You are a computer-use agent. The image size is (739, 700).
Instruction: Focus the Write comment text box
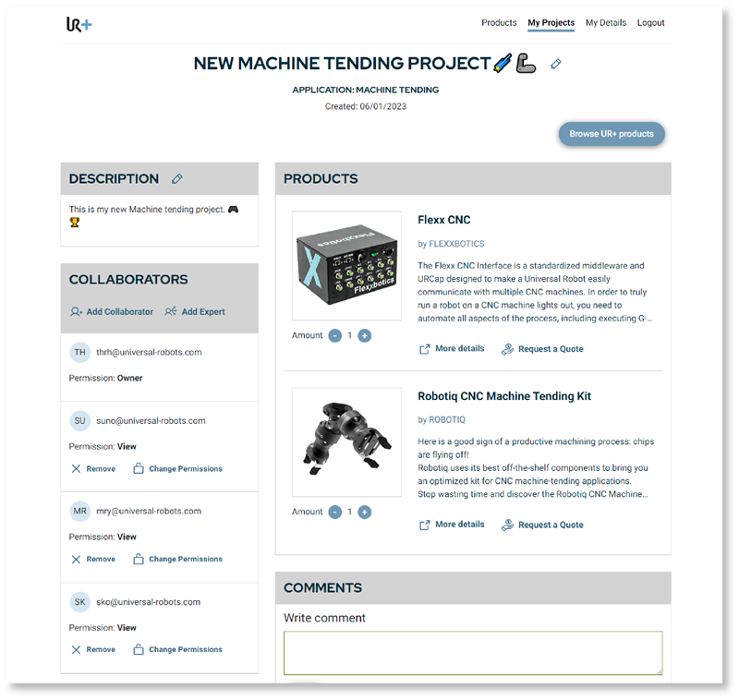click(473, 653)
